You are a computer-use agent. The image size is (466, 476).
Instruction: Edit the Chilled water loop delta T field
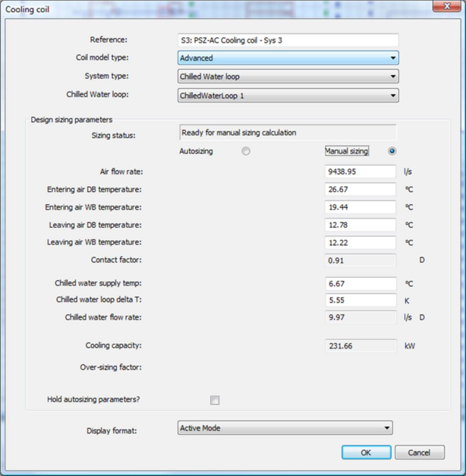(361, 301)
